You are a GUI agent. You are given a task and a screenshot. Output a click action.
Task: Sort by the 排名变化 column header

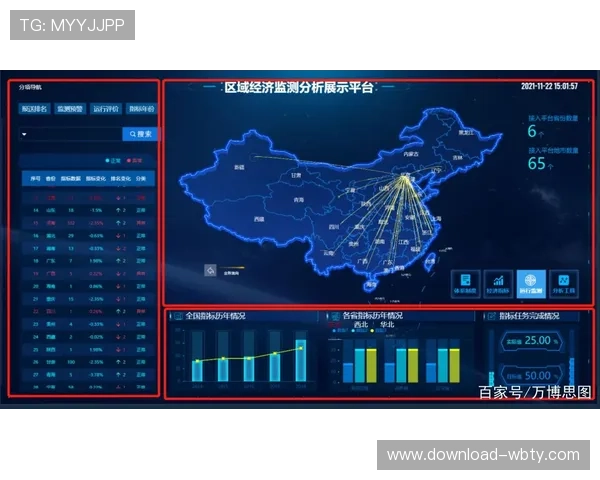[x=121, y=179]
